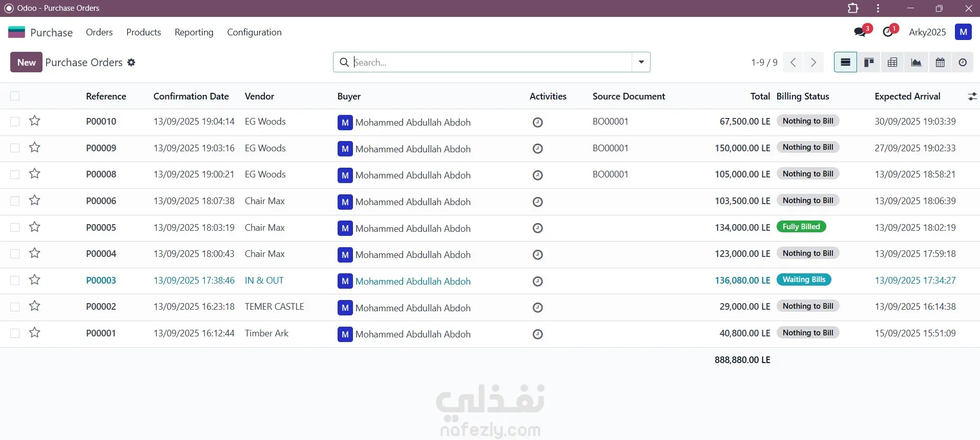
Task: Click total 150,000.00 LE
Action: click(x=743, y=148)
